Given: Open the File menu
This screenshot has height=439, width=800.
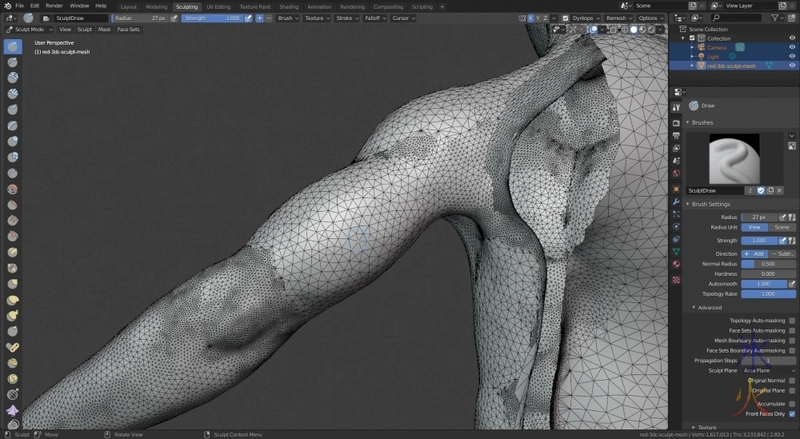Looking at the screenshot, I should pyautogui.click(x=19, y=6).
